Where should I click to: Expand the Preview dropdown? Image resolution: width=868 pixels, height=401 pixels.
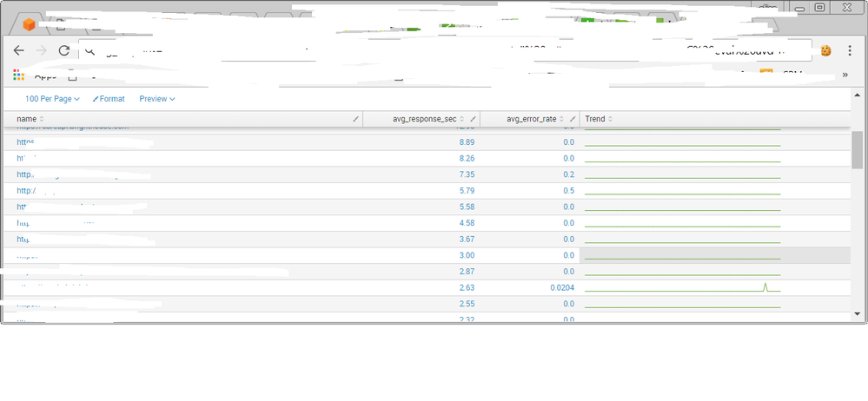[x=157, y=99]
